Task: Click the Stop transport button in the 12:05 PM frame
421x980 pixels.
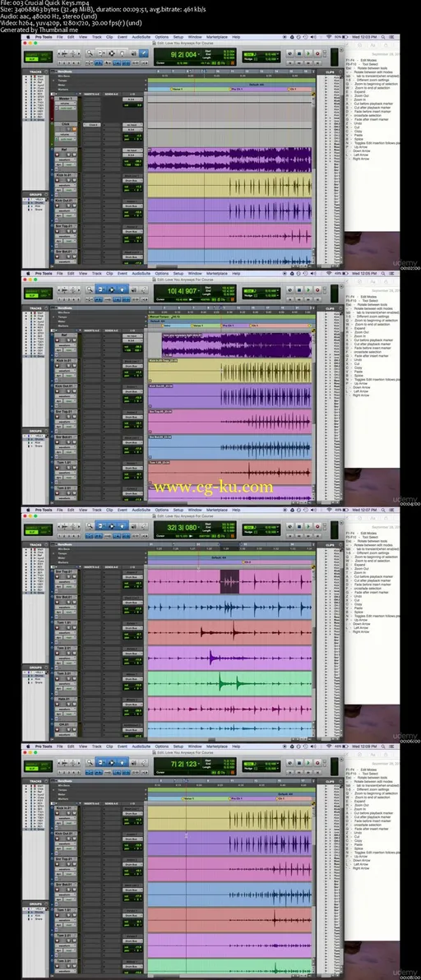Action: (x=298, y=289)
